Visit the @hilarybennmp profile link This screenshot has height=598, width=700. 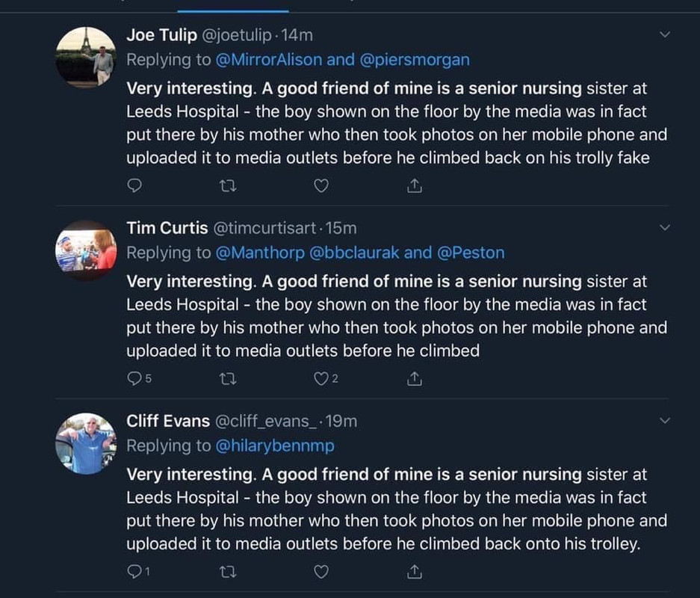(x=275, y=446)
